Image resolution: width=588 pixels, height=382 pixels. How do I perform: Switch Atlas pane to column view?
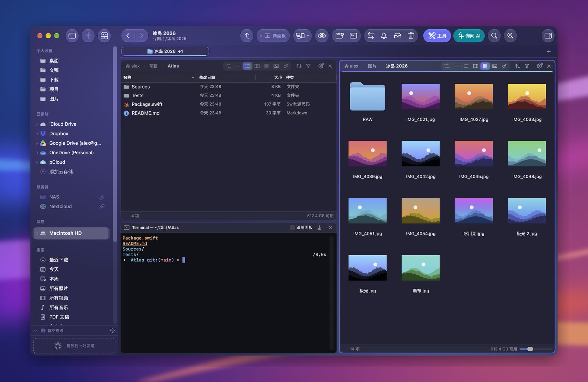(257, 66)
